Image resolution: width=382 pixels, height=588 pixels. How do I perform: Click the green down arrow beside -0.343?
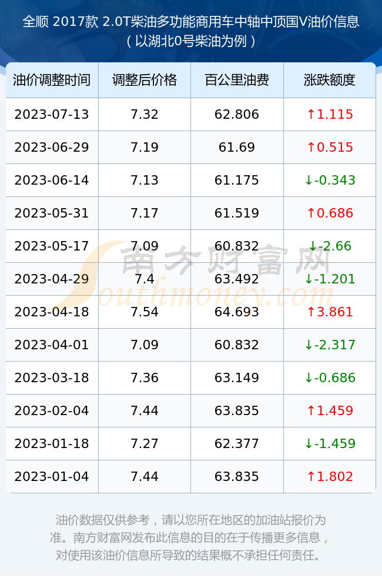coord(309,181)
